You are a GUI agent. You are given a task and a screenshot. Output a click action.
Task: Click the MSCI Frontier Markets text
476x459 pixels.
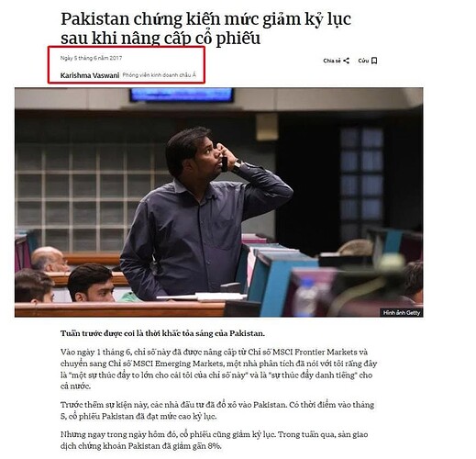pyautogui.click(x=315, y=352)
